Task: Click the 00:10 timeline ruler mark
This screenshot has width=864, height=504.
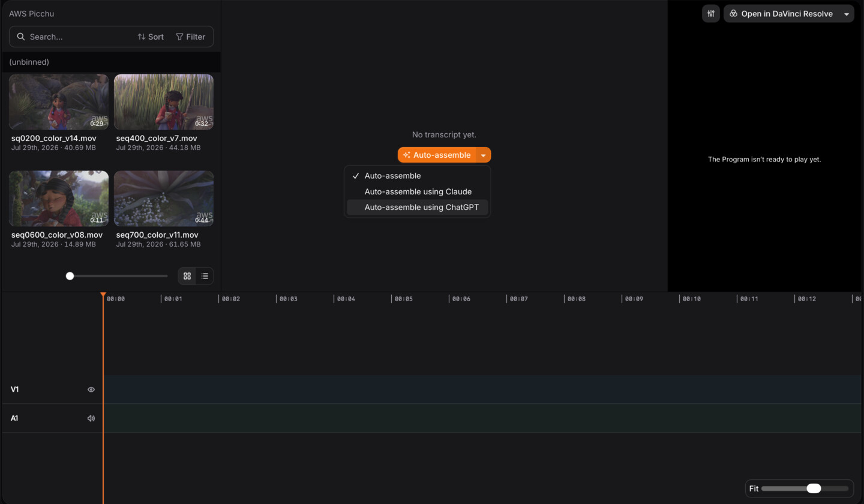Action: point(691,299)
